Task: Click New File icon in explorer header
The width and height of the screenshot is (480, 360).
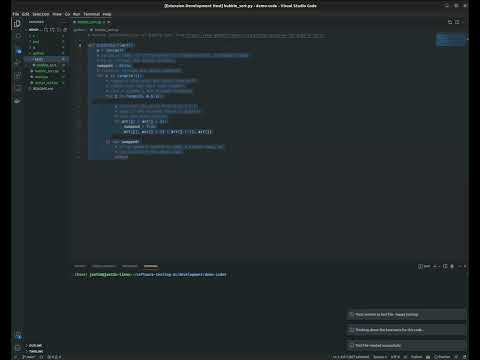Action: pos(46,30)
